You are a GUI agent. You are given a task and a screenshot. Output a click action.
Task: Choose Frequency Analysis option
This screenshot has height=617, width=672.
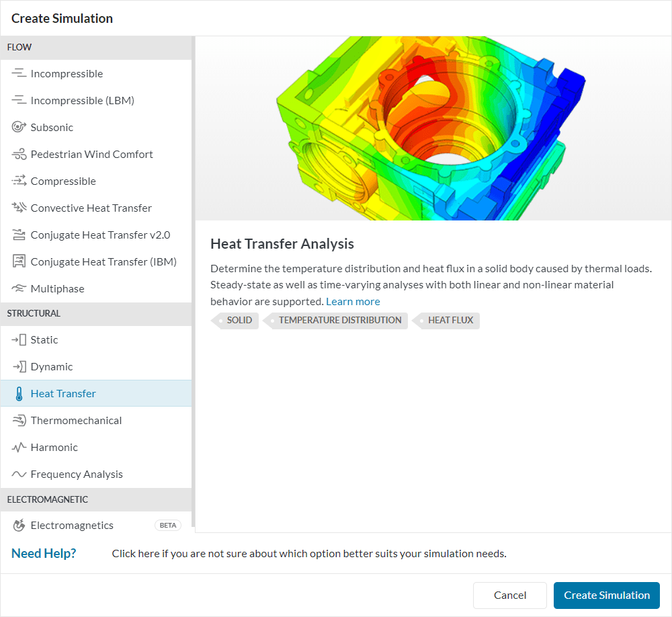click(x=77, y=474)
